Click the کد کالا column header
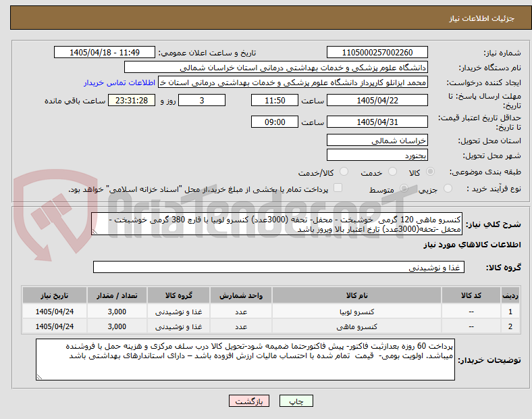 click(x=471, y=295)
